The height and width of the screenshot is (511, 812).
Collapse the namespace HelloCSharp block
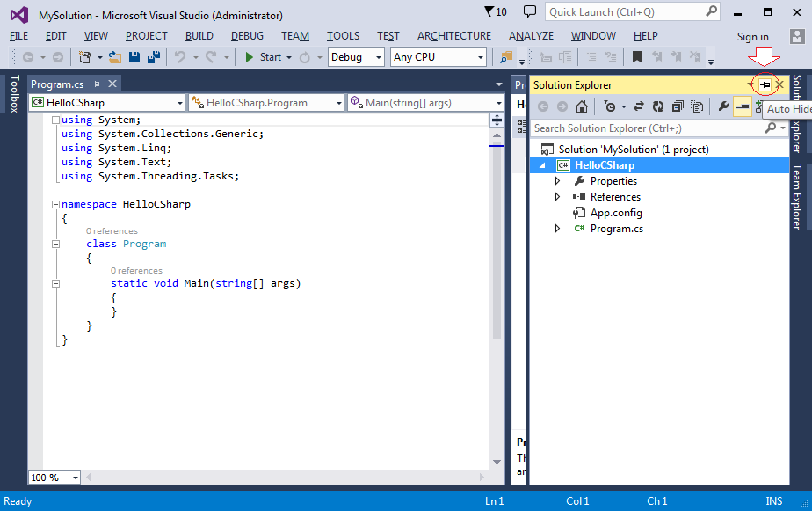(55, 204)
